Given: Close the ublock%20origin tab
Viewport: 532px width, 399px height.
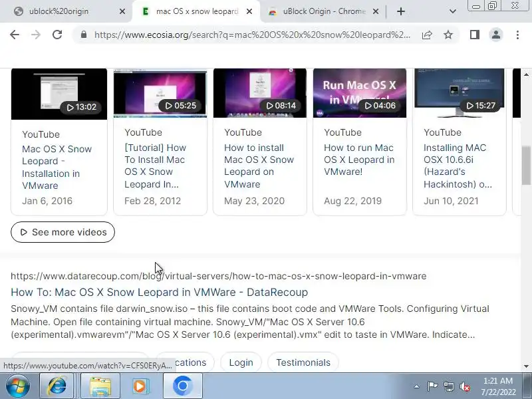Looking at the screenshot, I should point(122,11).
